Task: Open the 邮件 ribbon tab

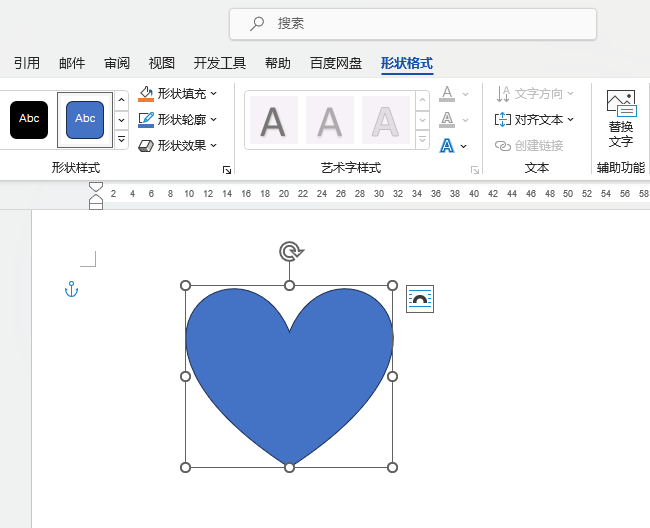Action: (72, 63)
